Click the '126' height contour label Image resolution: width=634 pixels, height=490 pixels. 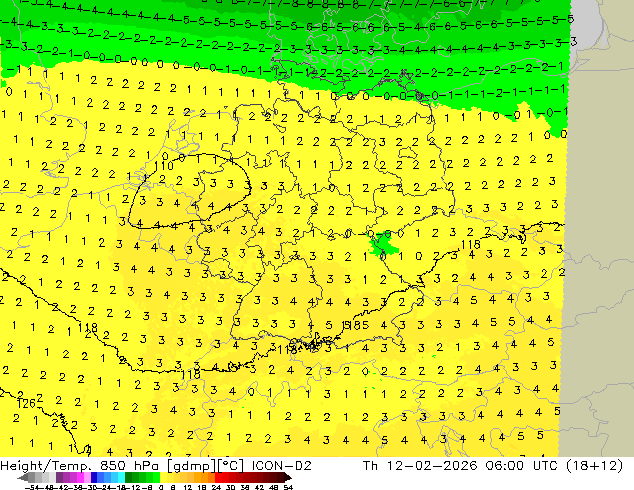pyautogui.click(x=26, y=403)
